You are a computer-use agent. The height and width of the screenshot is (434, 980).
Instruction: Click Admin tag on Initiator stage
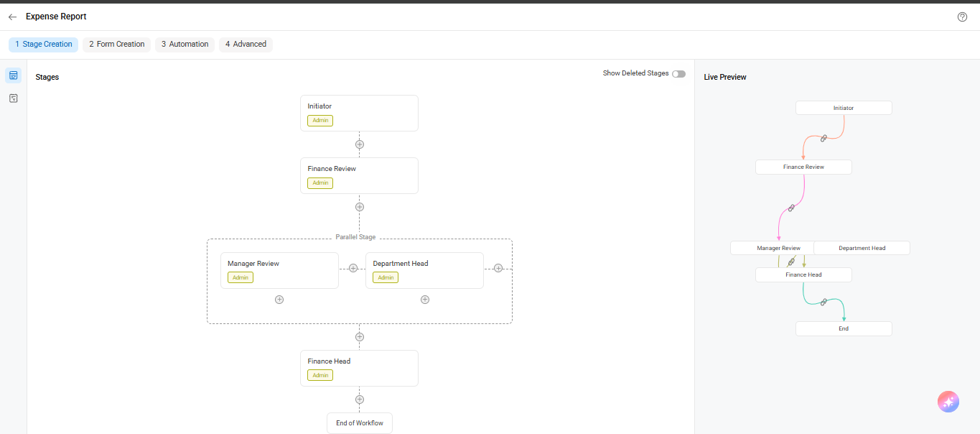[x=320, y=121]
